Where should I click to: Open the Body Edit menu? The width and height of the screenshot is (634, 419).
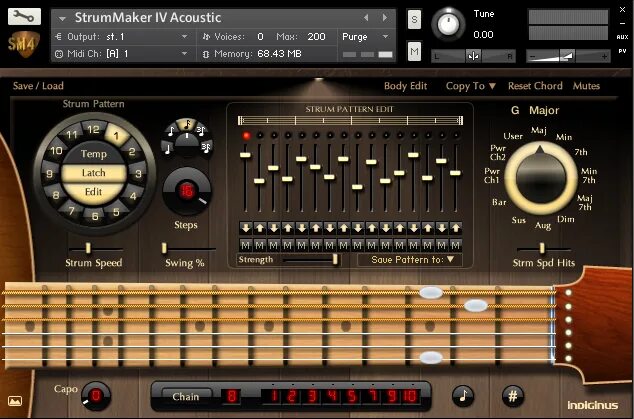[x=406, y=86]
